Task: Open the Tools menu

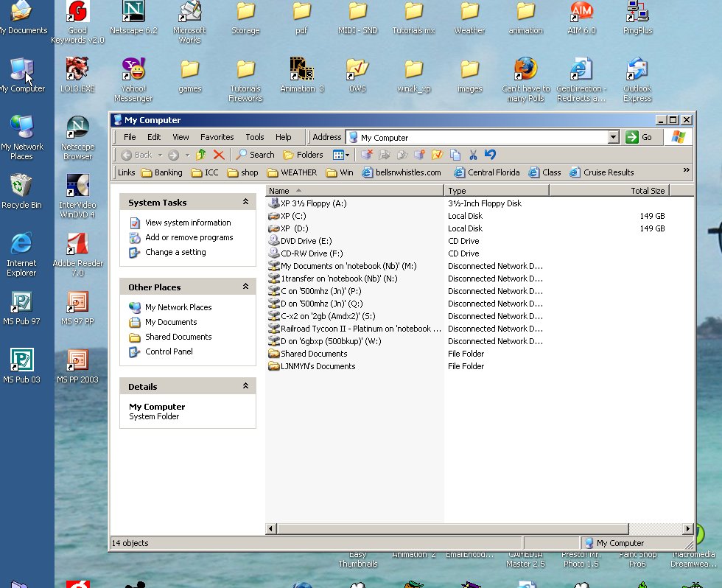Action: coord(254,137)
